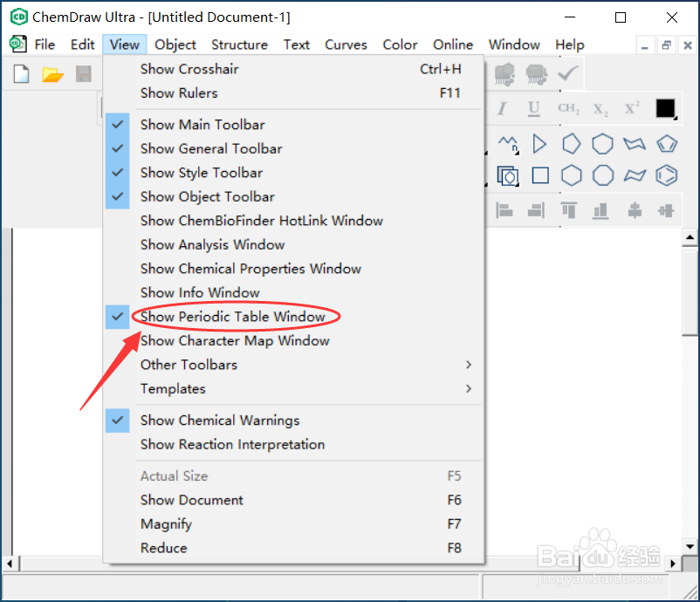Choose Magnify in View menu
This screenshot has height=602, width=700.
click(294, 523)
